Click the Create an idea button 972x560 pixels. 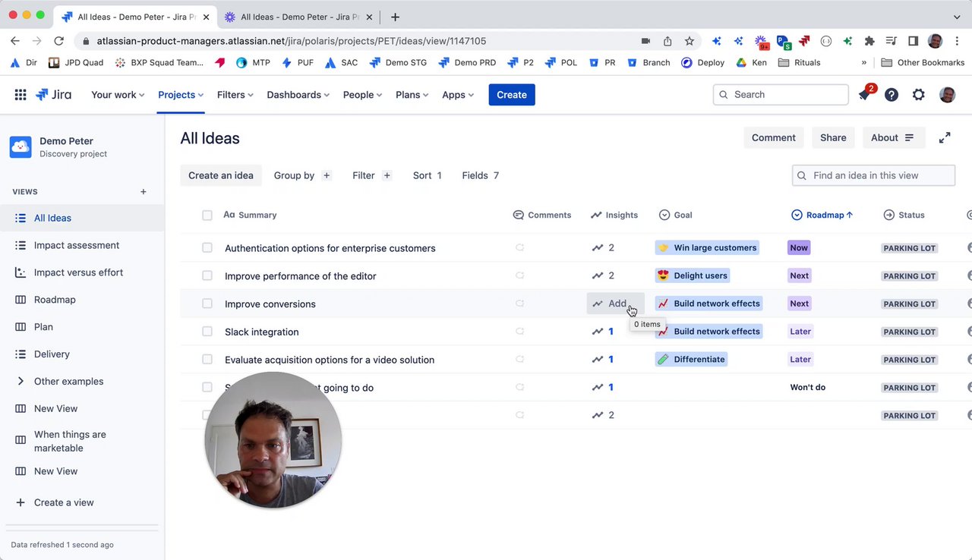(221, 175)
